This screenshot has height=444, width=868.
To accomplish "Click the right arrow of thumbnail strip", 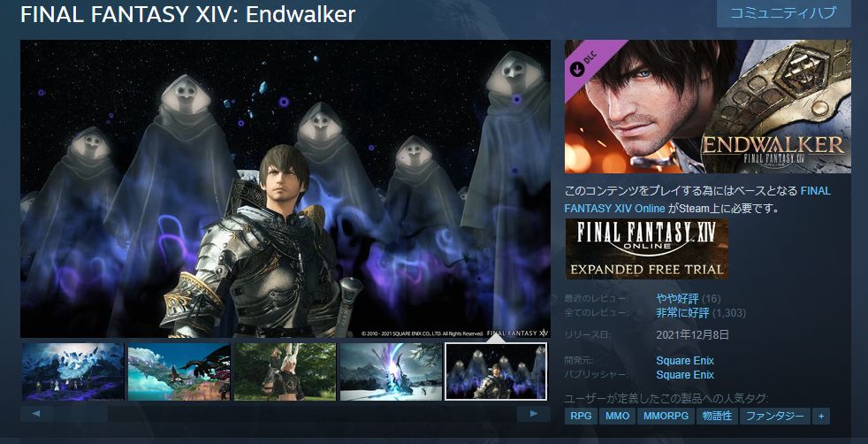I will pos(534,414).
